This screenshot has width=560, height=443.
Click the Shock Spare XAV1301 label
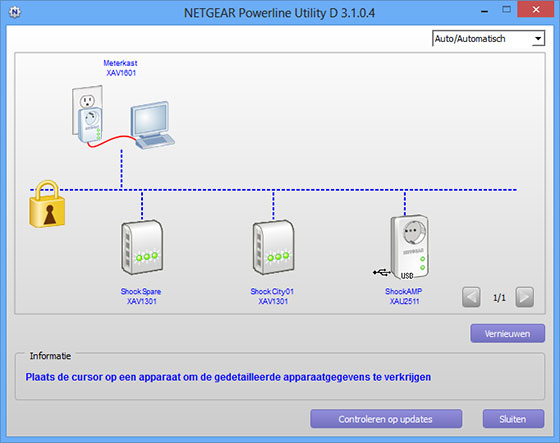pyautogui.click(x=141, y=296)
